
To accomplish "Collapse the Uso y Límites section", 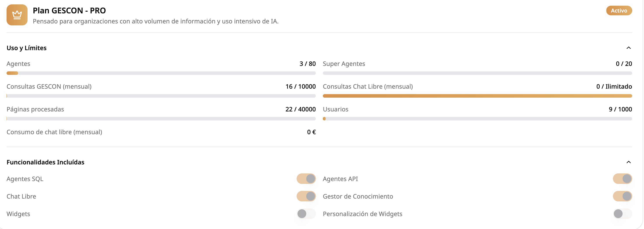I will [x=628, y=48].
